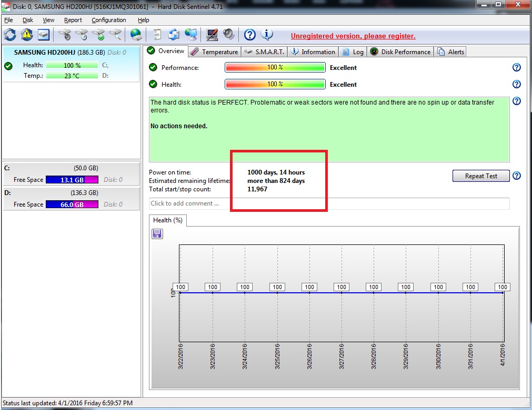
Task: Click the refresh disk status icon
Action: (10, 35)
